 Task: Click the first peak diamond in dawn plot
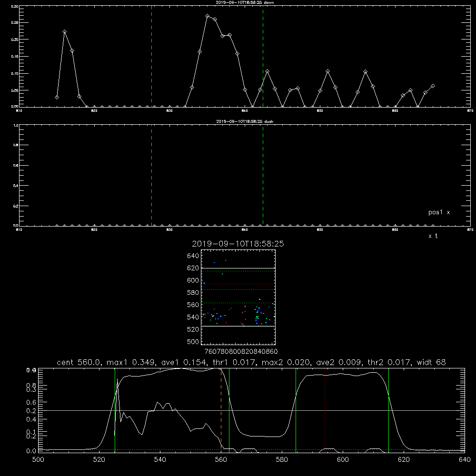64,32
